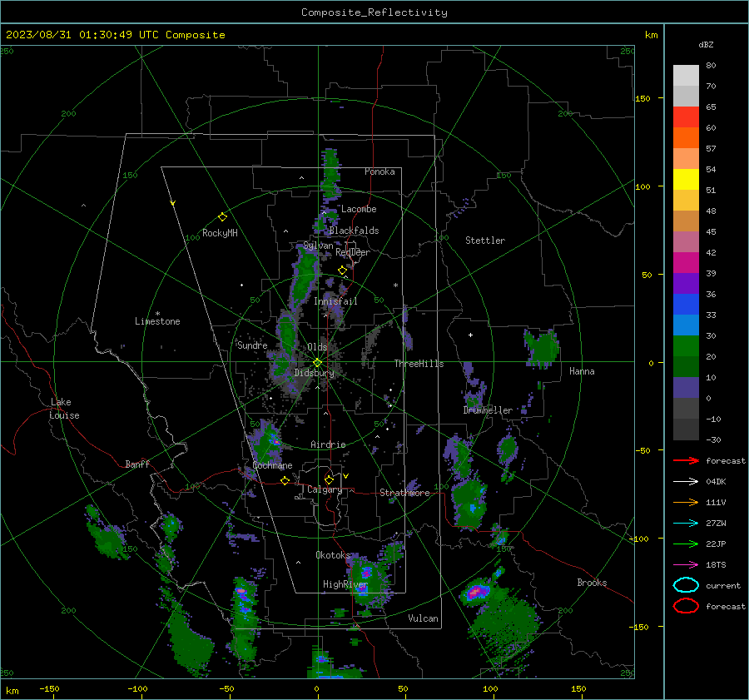Click the cyan current ellipse icon
Viewport: 749px width, 700px height.
click(686, 585)
